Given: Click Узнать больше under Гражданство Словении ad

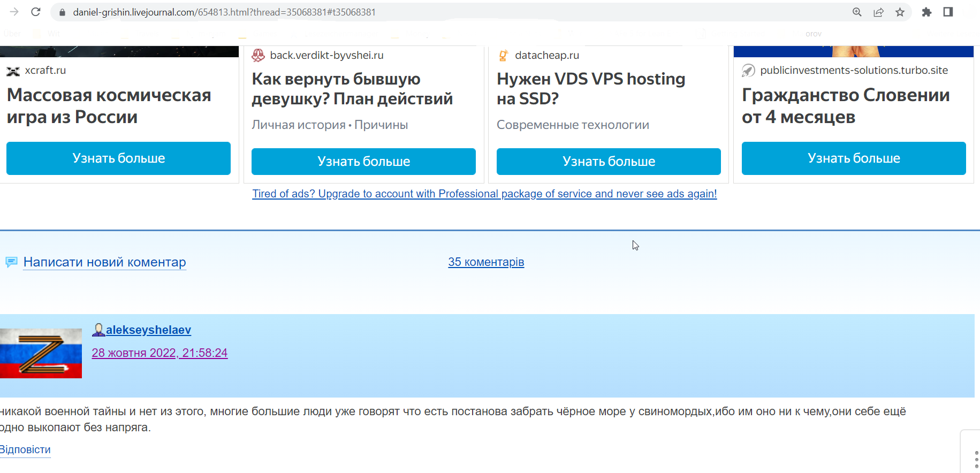Looking at the screenshot, I should pos(854,158).
